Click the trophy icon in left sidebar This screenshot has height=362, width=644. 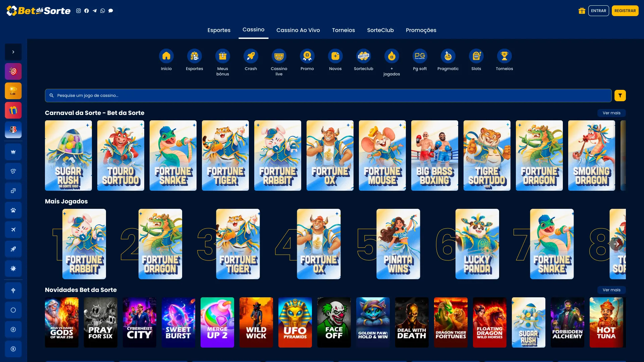[13, 91]
